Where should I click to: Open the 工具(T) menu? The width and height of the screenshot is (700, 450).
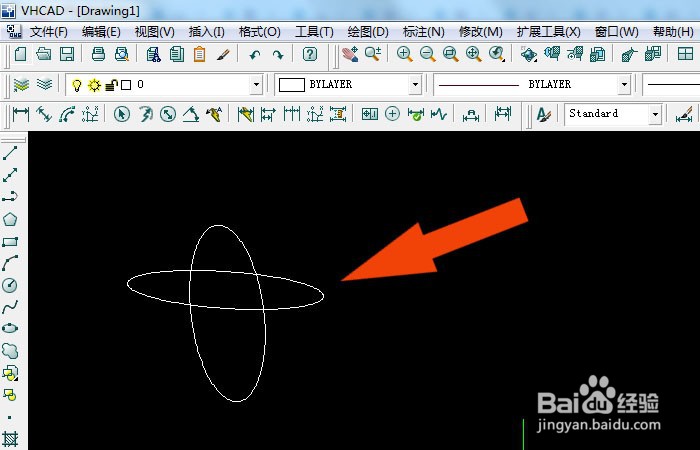314,32
